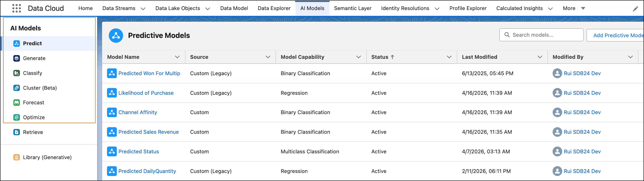
Task: Open the Semantic Layer tab
Action: click(353, 9)
